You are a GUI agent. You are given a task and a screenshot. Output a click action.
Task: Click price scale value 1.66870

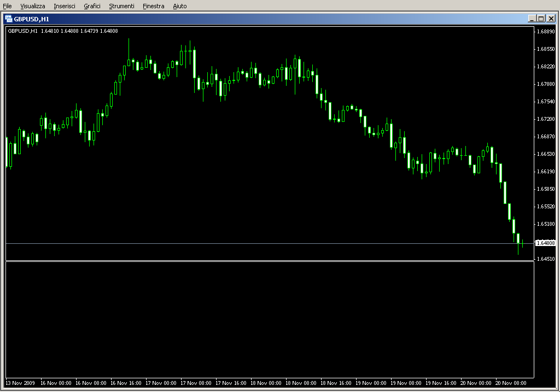point(546,136)
